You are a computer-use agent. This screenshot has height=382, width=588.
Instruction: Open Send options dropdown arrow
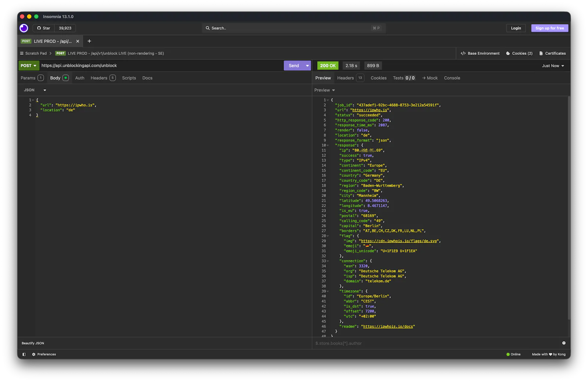pos(307,66)
